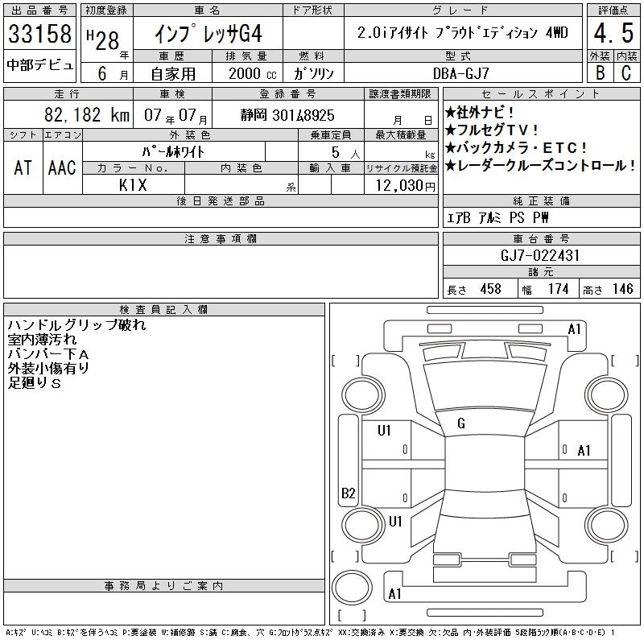Click recycle deposit 12,030円

pos(405,185)
